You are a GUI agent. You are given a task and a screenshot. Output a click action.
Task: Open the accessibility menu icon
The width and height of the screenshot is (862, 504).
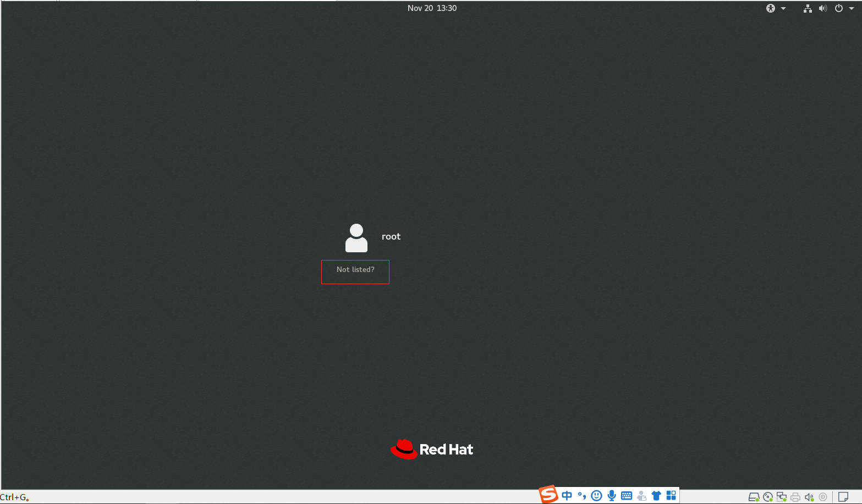pyautogui.click(x=771, y=8)
